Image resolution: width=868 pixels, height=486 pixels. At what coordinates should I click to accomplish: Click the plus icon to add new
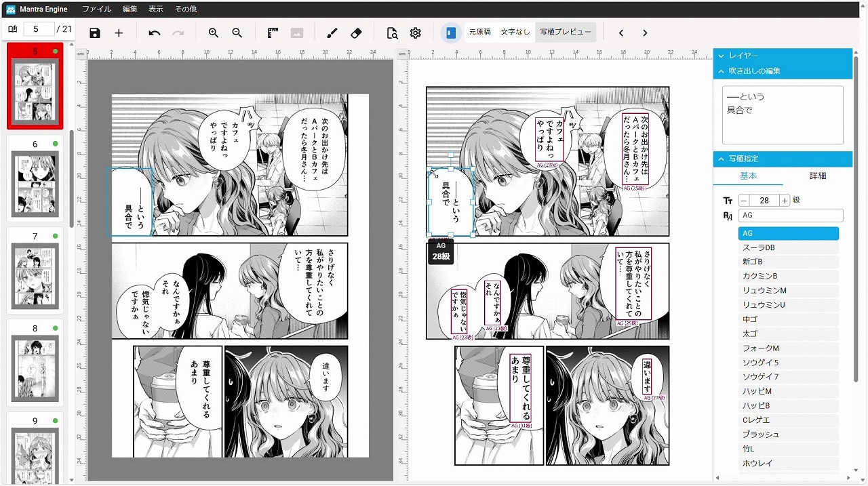[119, 33]
